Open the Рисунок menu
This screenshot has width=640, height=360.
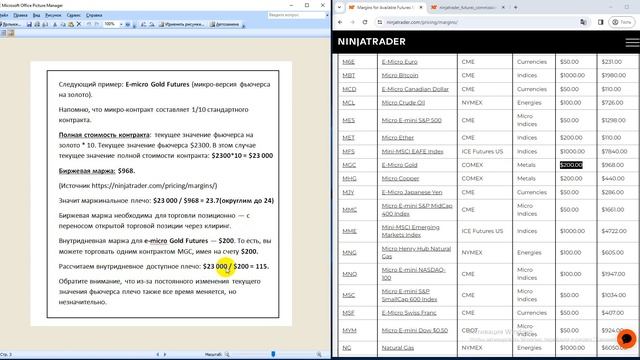53,15
